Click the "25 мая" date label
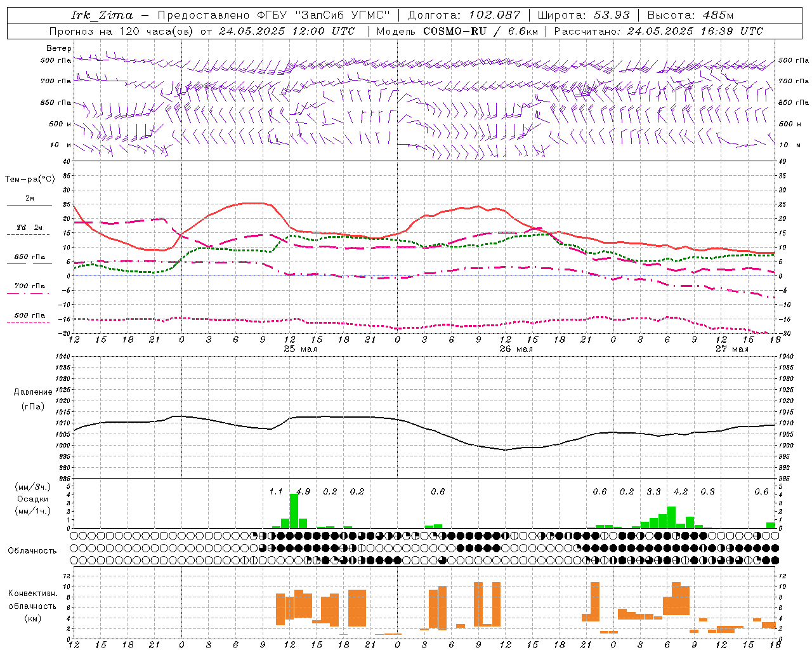The image size is (812, 650). pyautogui.click(x=301, y=349)
